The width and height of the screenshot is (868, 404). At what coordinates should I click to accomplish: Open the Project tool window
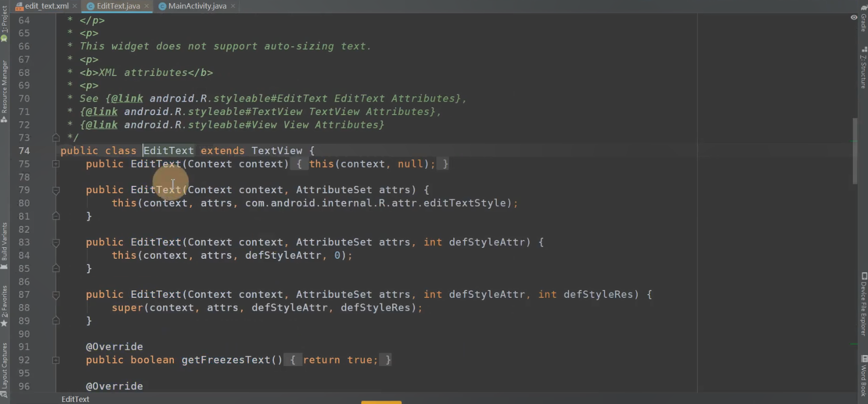(4, 24)
